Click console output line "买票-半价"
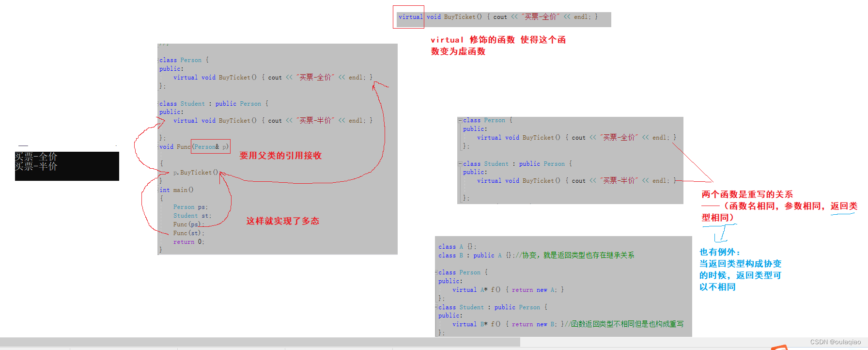This screenshot has height=350, width=868. [x=36, y=166]
